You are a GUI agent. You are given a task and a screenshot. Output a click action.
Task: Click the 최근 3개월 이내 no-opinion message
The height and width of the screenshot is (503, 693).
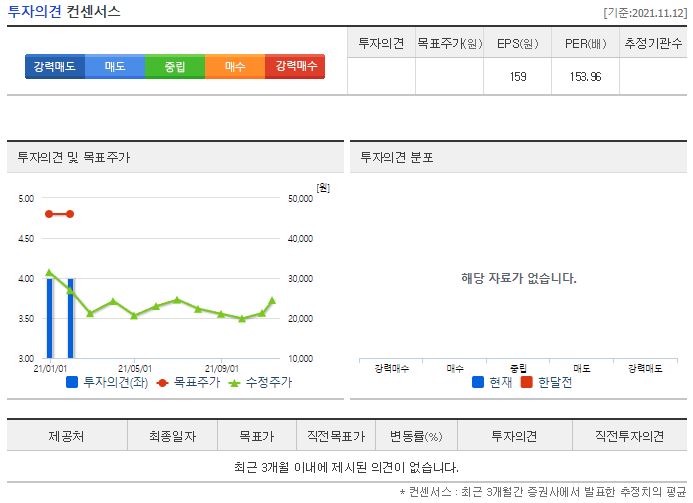point(346,467)
